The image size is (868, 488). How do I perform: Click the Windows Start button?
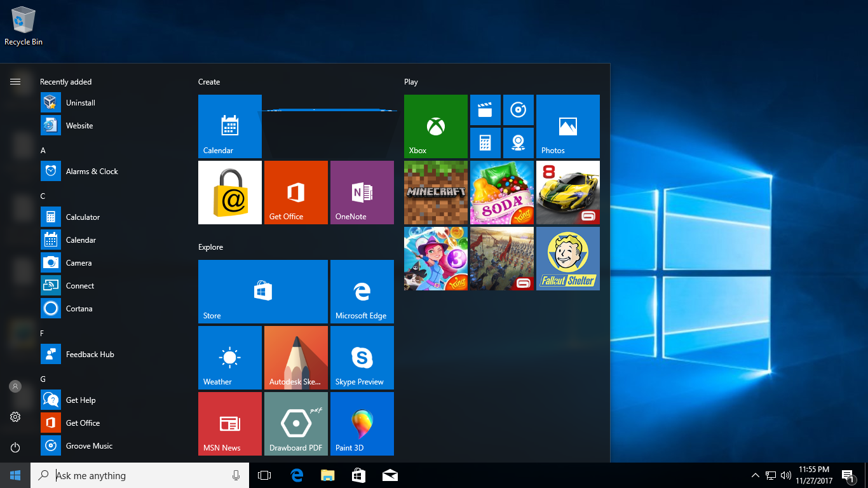point(15,475)
